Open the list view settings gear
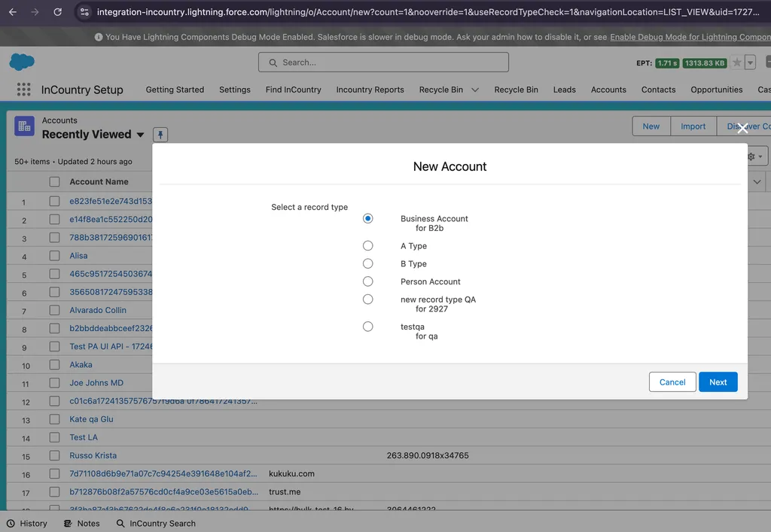This screenshot has height=532, width=771. 751,156
